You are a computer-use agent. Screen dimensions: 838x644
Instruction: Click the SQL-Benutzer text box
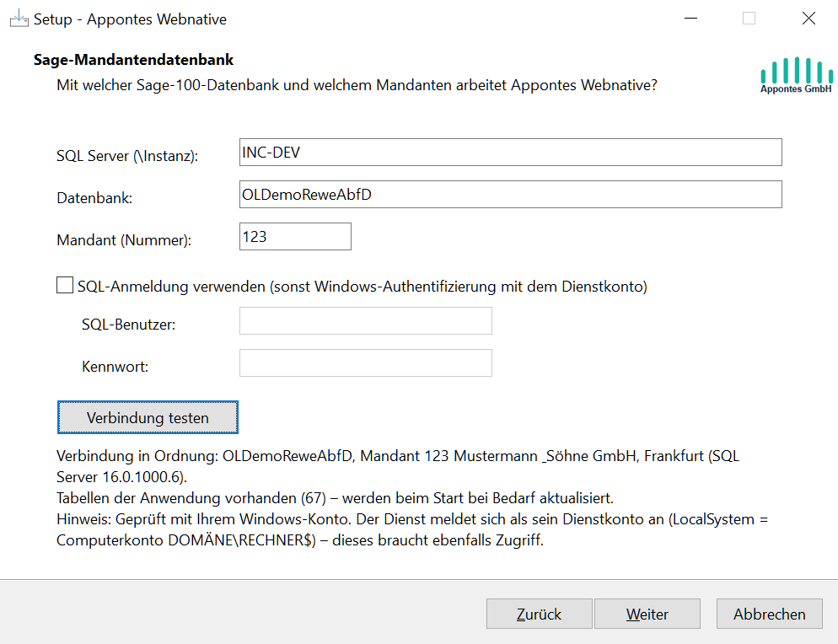[366, 320]
